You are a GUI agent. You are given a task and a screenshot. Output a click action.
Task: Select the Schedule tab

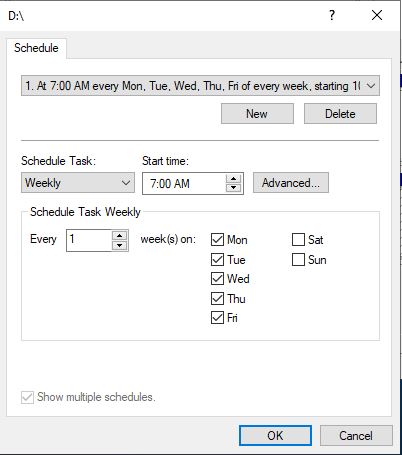pyautogui.click(x=36, y=48)
